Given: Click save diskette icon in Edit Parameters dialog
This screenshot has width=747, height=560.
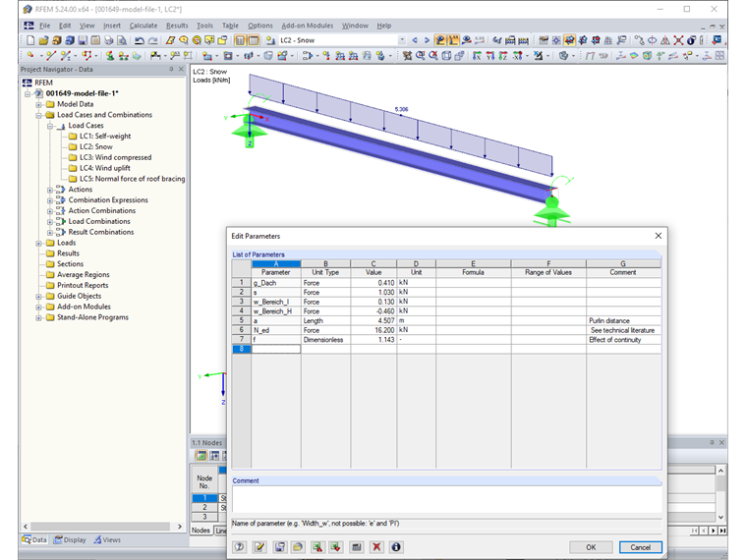Looking at the screenshot, I should click(x=280, y=546).
